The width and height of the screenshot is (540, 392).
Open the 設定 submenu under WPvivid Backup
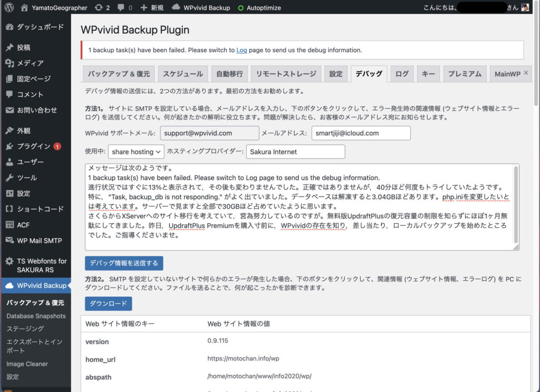click(13, 377)
